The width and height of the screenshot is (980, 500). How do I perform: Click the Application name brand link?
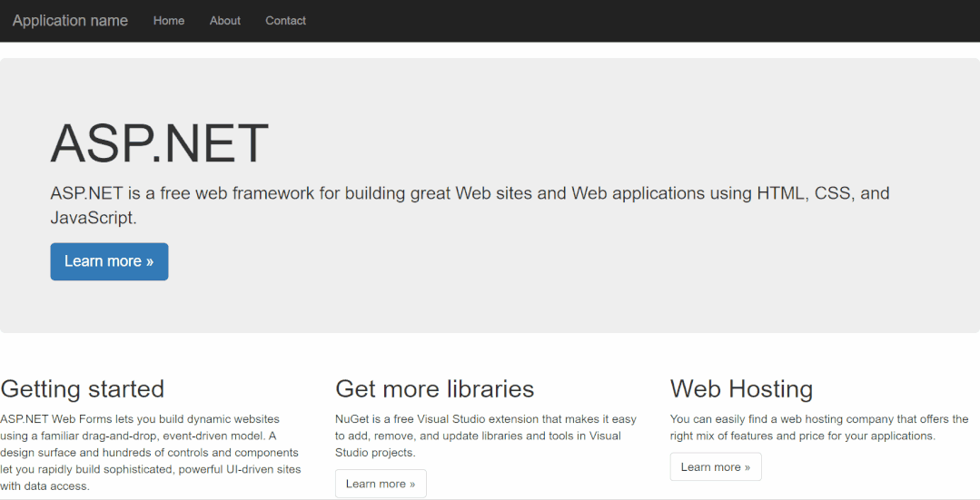click(70, 21)
